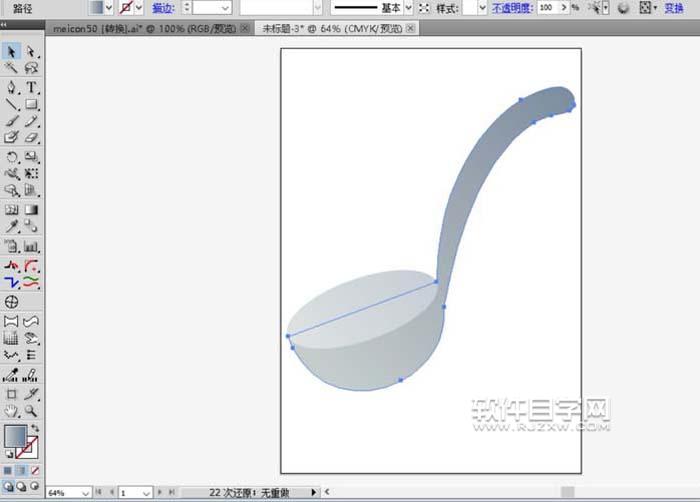Open the zoom level dropdown at bottom

coord(84,493)
